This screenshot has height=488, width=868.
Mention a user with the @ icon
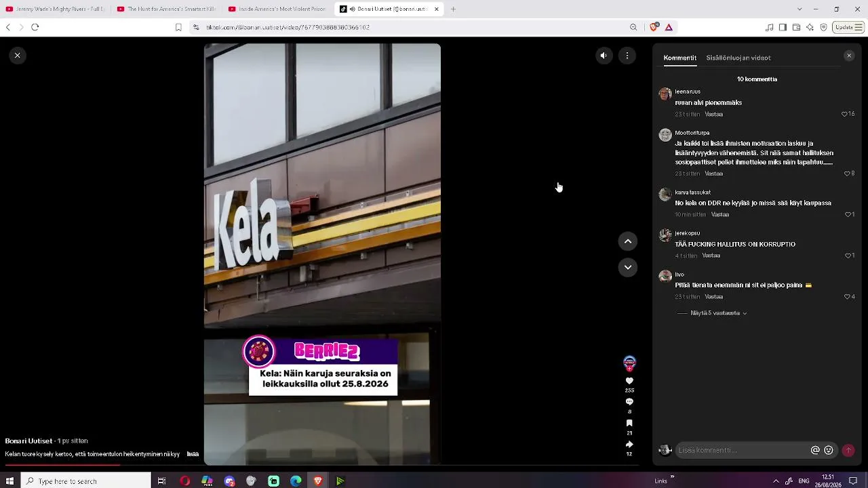(x=815, y=450)
